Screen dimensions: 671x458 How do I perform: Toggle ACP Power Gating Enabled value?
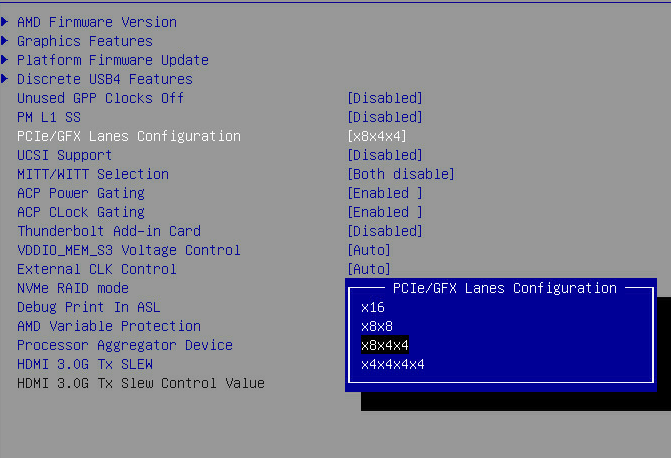[x=385, y=193]
